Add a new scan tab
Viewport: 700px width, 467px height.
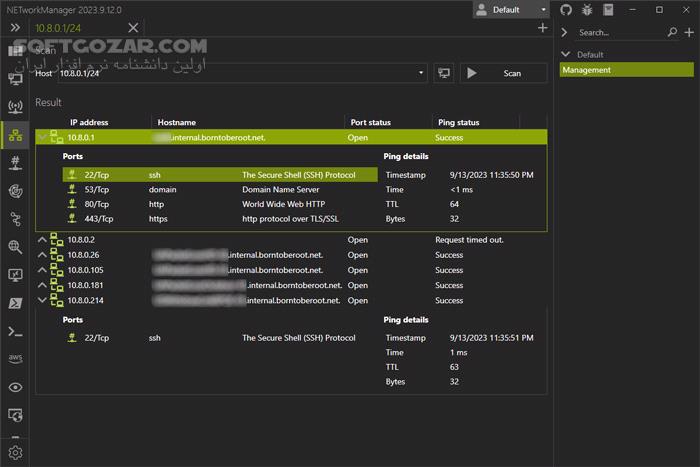click(x=542, y=28)
